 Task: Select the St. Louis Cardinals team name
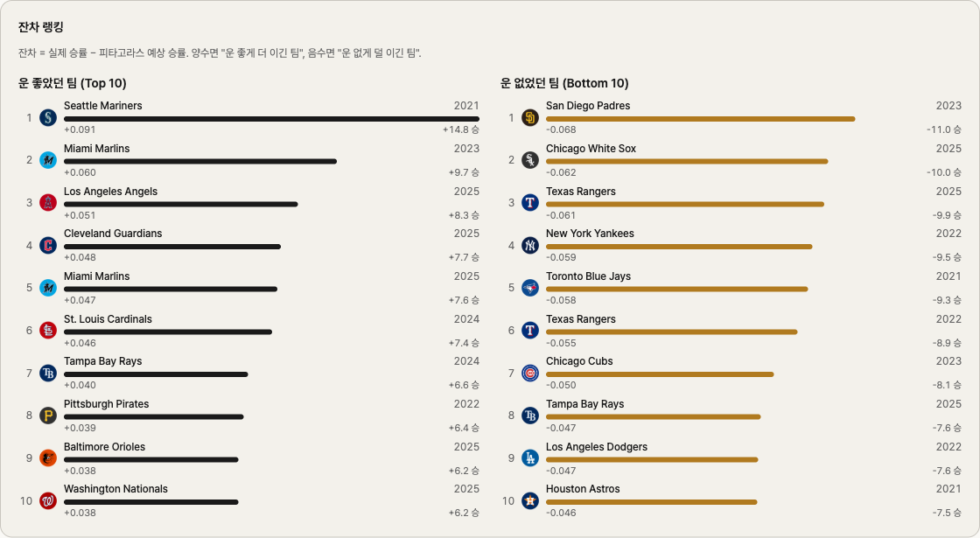108,319
